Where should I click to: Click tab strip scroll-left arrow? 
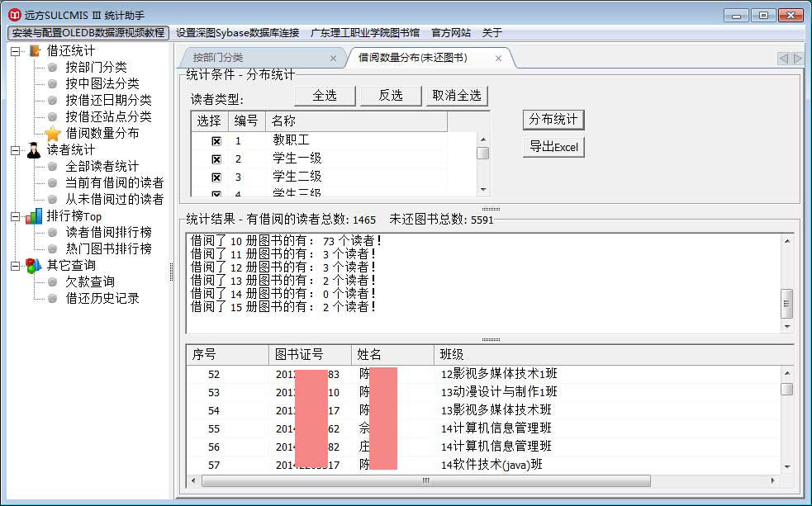click(x=784, y=59)
